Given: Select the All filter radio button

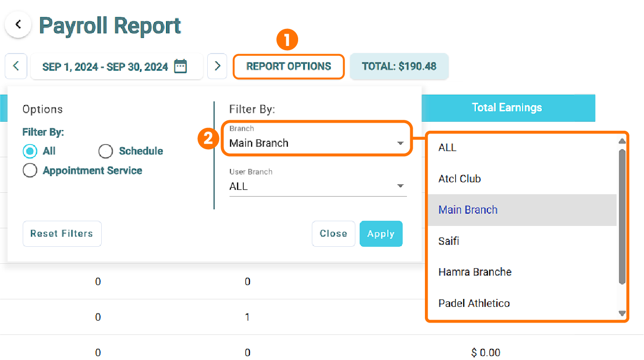Looking at the screenshot, I should pyautogui.click(x=29, y=151).
